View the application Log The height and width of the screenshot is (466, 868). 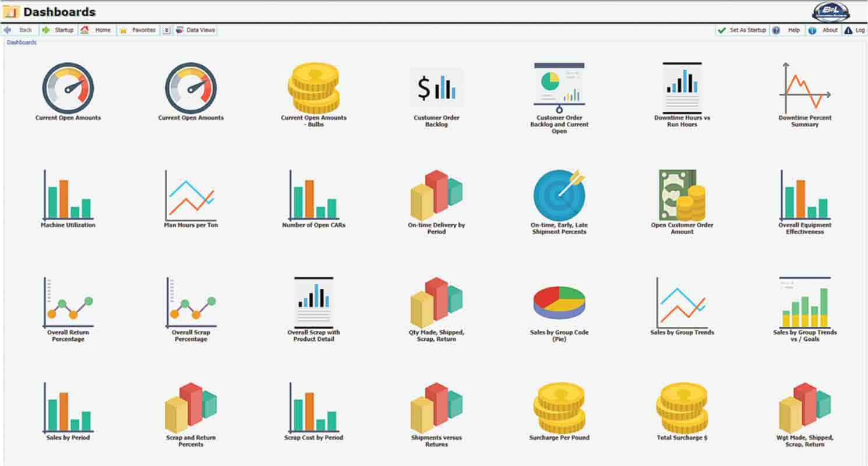856,30
